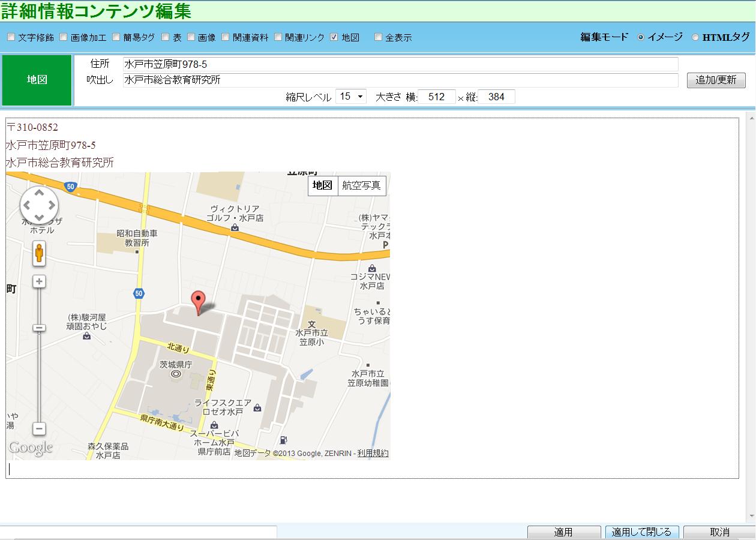756x540 pixels.
Task: Click the コジマNEW水戸店 shop icon
Action: [372, 268]
